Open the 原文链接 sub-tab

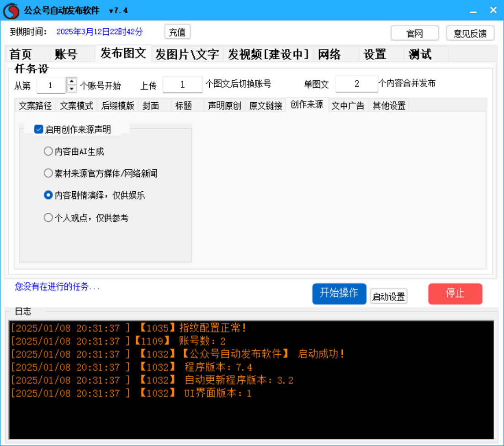[x=265, y=105]
